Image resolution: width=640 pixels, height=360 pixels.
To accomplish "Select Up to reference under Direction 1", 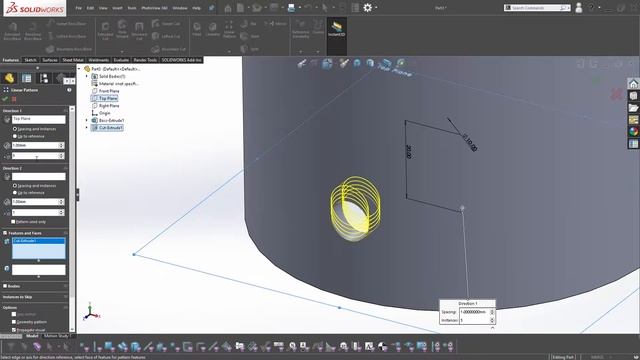I will pyautogui.click(x=15, y=136).
